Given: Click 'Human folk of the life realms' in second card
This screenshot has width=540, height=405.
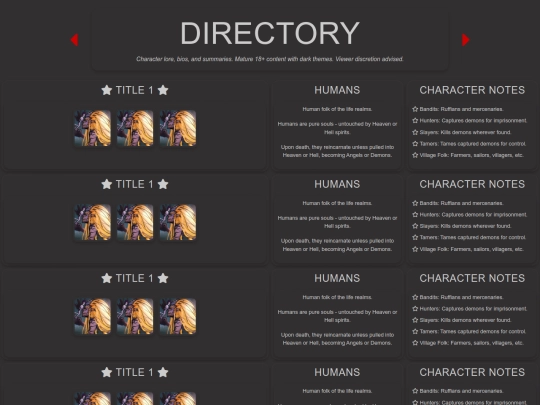Looking at the screenshot, I should tap(337, 203).
